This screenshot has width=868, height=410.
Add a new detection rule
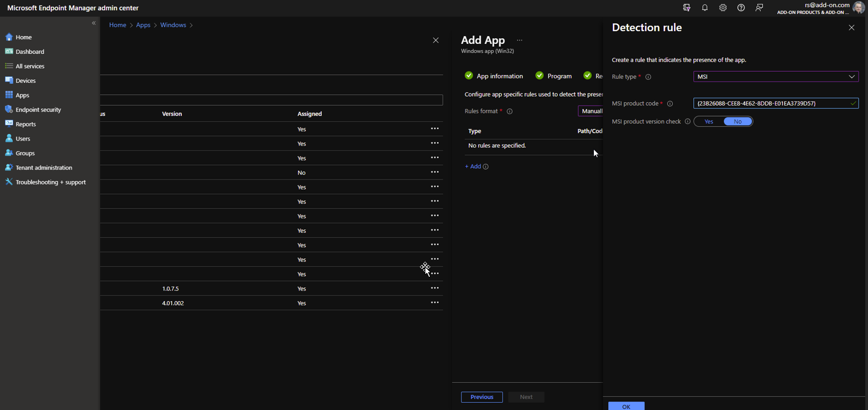(x=473, y=166)
